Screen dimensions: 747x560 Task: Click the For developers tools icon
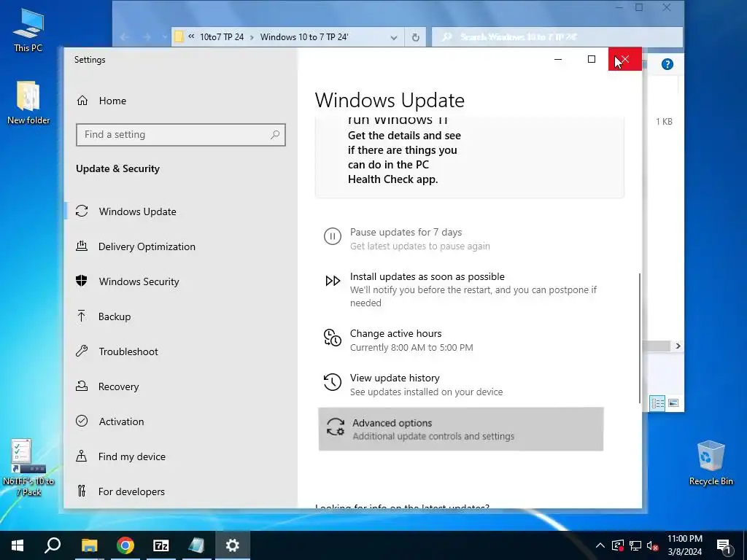(82, 491)
